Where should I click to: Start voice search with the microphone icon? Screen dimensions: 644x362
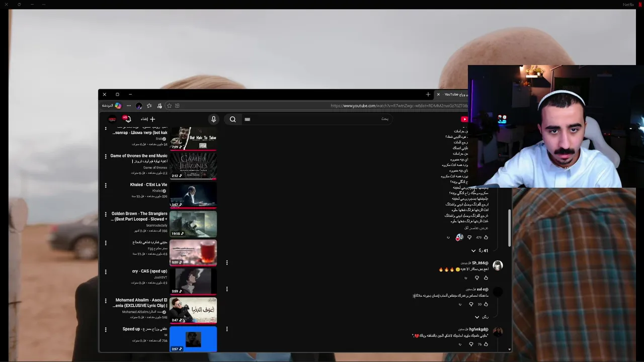[213, 119]
